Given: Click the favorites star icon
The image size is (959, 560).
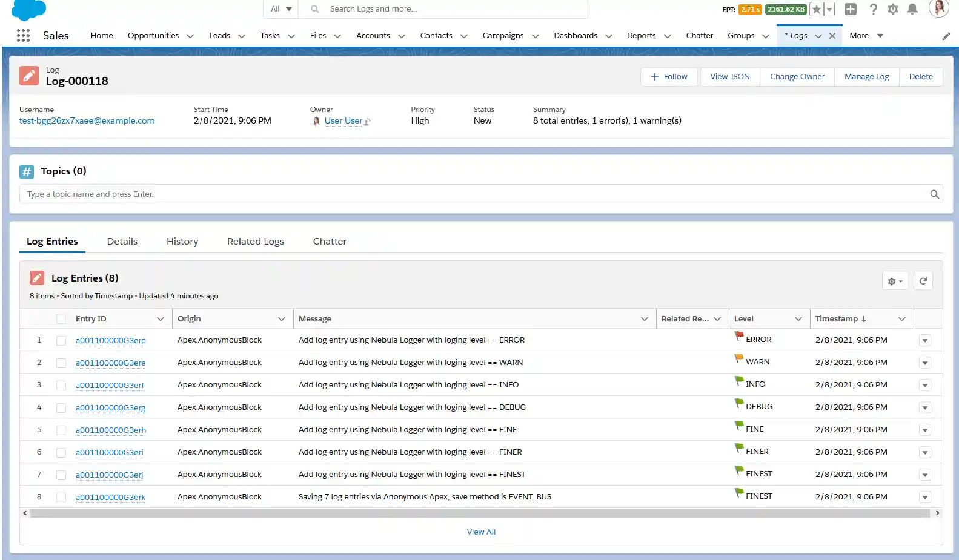Looking at the screenshot, I should 817,9.
